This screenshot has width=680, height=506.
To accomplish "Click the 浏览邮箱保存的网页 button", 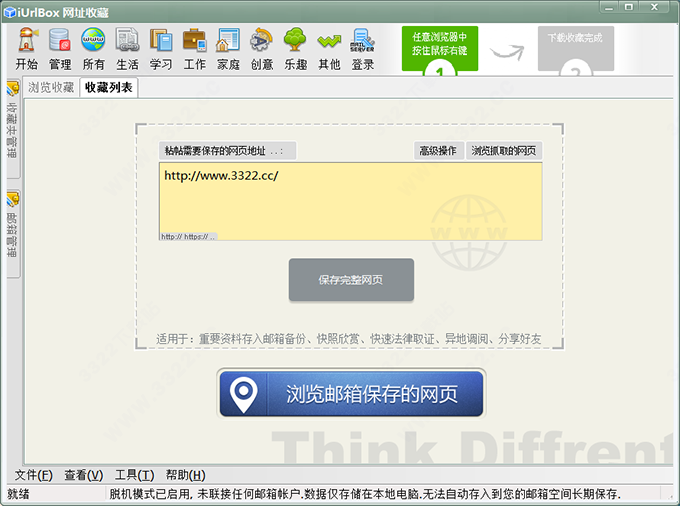I will (351, 394).
